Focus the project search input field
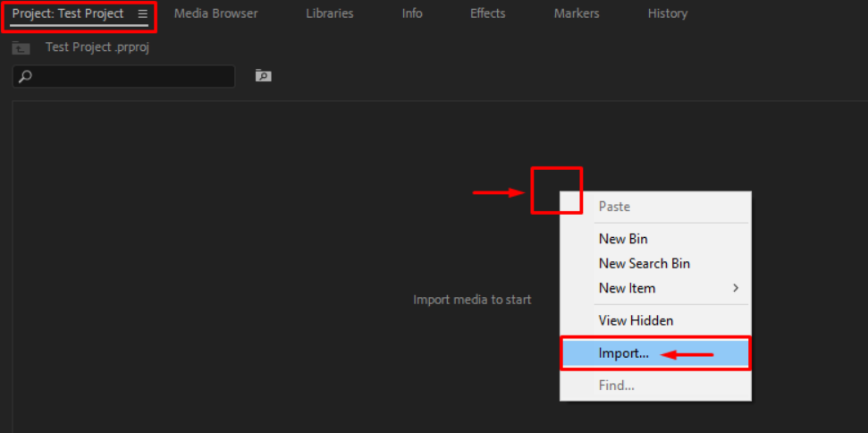868x433 pixels. (x=123, y=76)
